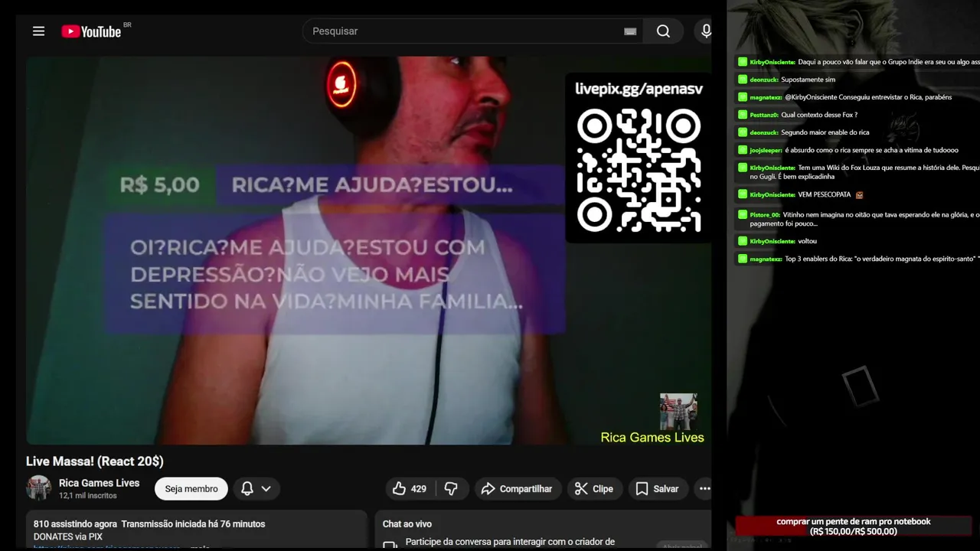Like the video with thumbs-up 429

pyautogui.click(x=410, y=488)
